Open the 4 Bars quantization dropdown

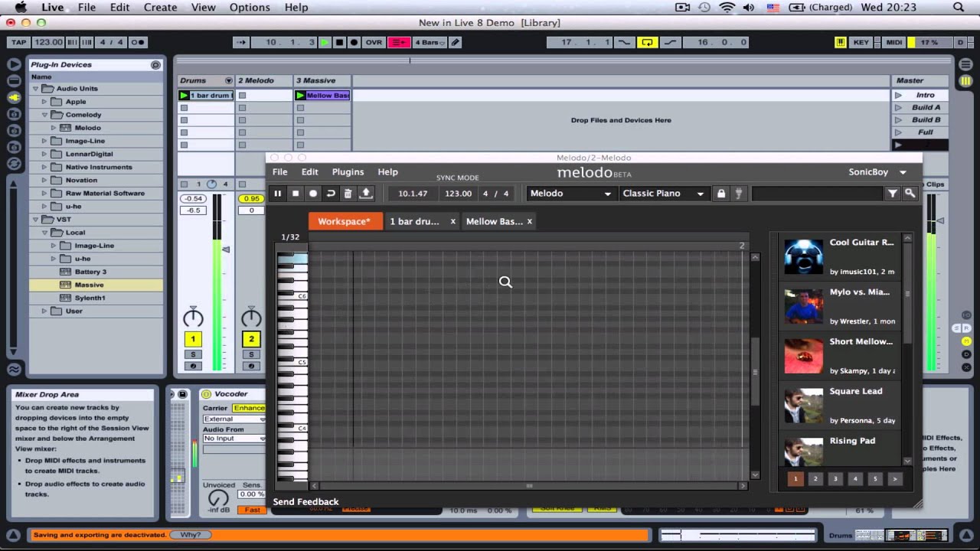(430, 42)
